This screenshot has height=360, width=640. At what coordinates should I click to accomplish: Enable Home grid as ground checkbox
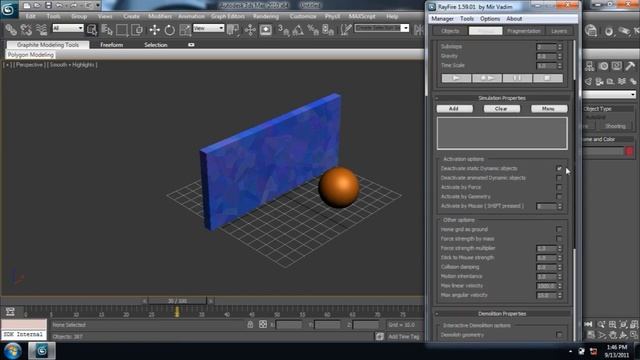pyautogui.click(x=559, y=229)
